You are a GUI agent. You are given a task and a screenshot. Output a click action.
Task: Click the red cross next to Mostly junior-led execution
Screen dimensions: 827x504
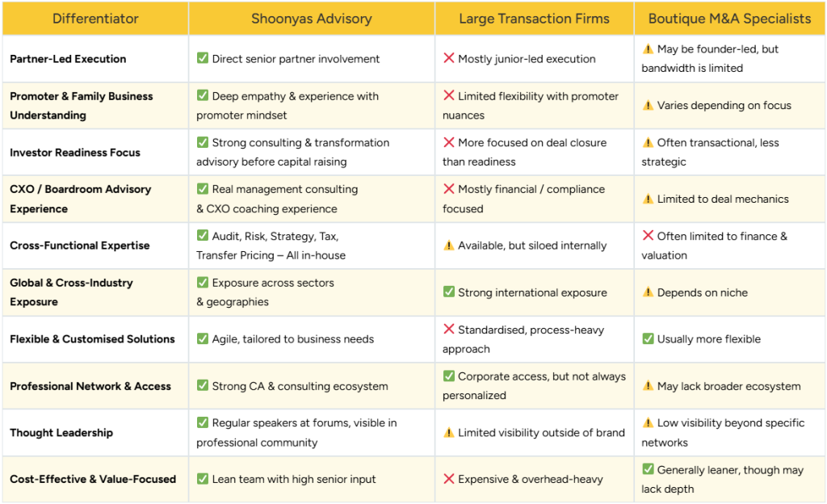click(449, 57)
